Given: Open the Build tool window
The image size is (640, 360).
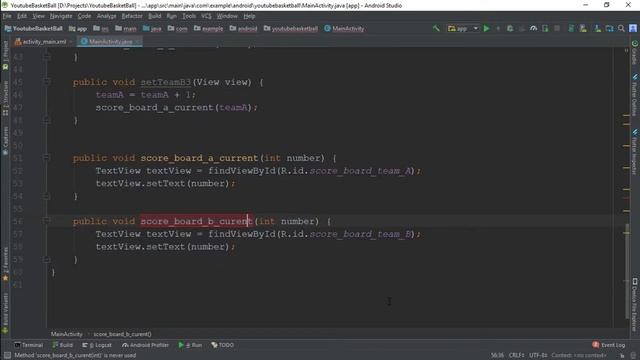Looking at the screenshot, I should (x=62, y=345).
